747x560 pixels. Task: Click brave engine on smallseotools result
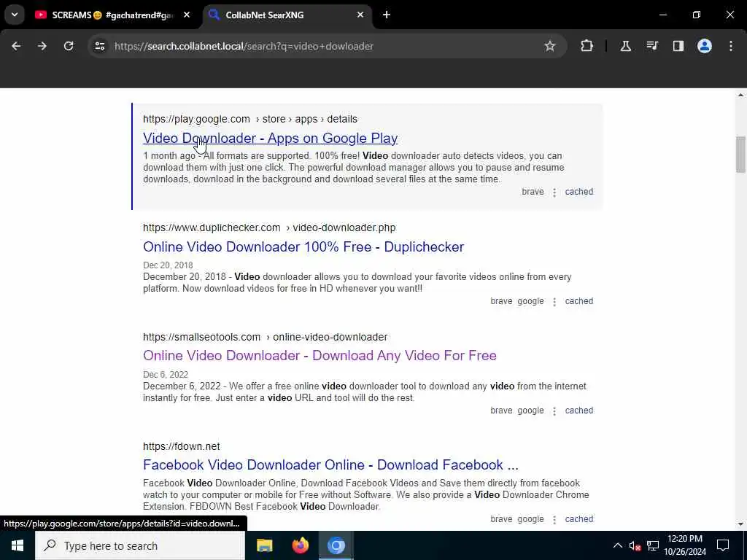[x=501, y=411]
